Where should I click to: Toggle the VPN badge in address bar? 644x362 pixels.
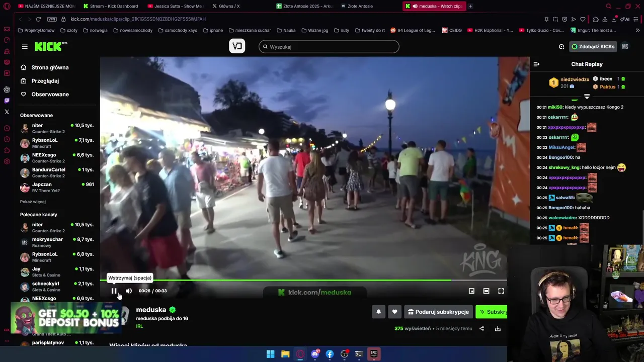52,19
